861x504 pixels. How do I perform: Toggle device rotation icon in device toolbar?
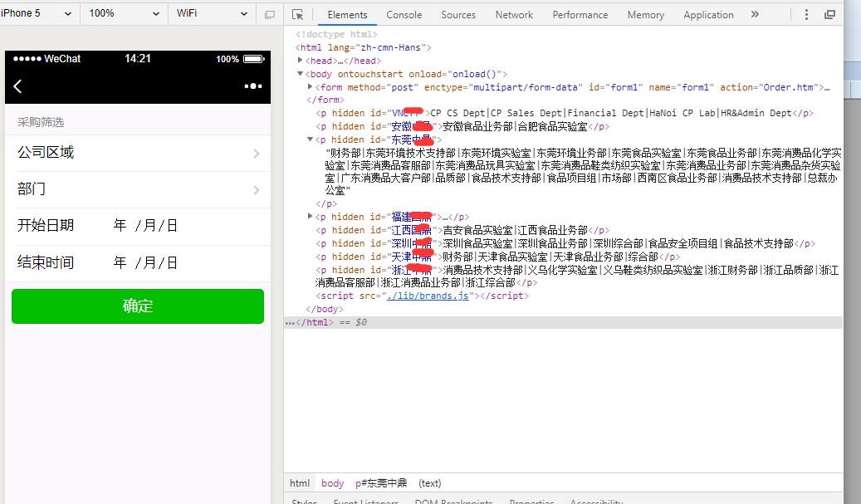coord(270,15)
